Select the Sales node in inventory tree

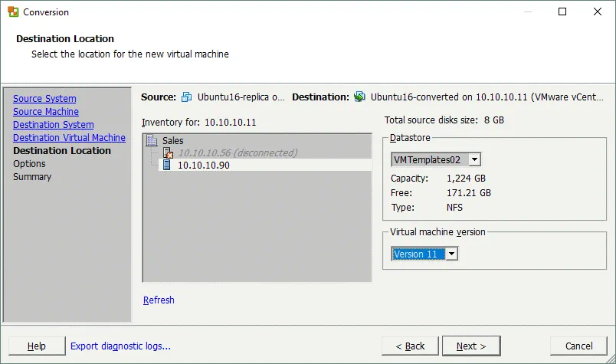pos(172,141)
